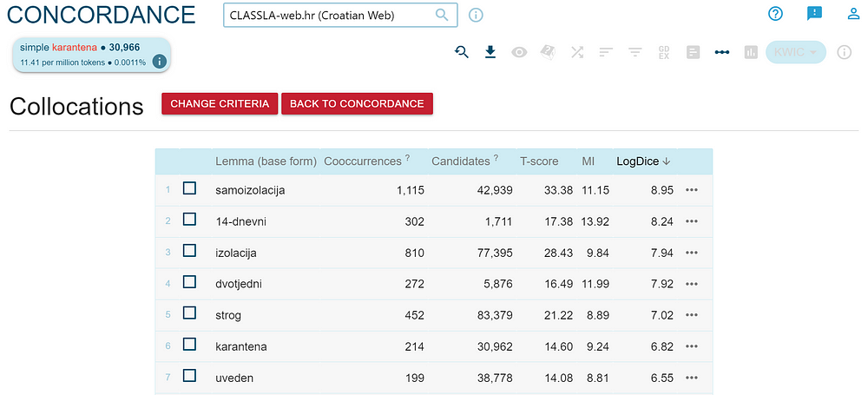Open the more options menu for 14-dnevni

pyautogui.click(x=692, y=221)
